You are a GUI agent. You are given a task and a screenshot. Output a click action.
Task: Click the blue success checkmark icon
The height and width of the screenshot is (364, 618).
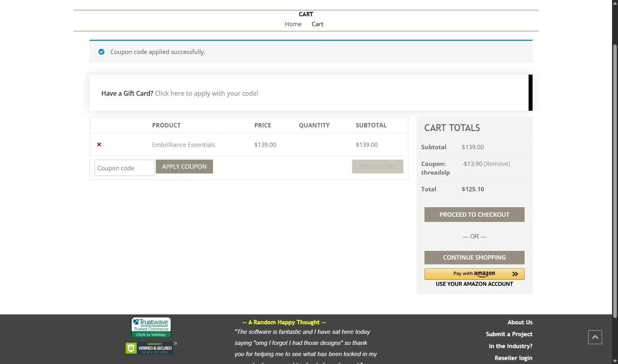pyautogui.click(x=101, y=52)
